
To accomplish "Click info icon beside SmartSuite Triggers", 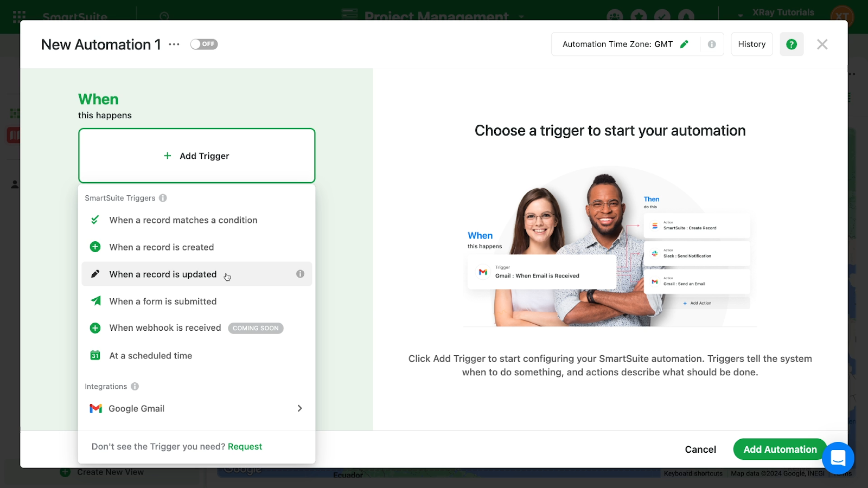I will (x=163, y=198).
